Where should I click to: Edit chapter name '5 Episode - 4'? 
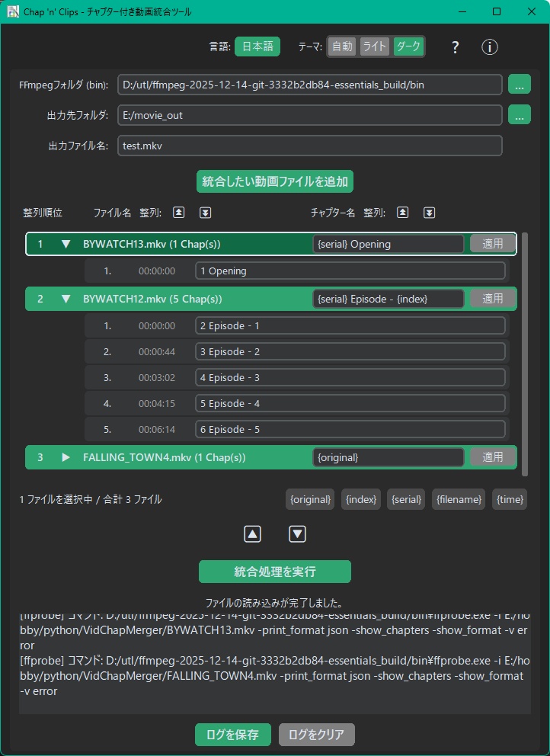pyautogui.click(x=350, y=404)
